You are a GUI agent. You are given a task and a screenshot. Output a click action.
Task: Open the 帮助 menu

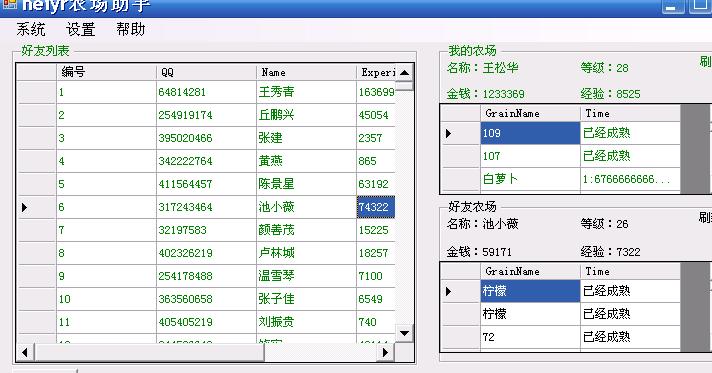click(x=130, y=30)
